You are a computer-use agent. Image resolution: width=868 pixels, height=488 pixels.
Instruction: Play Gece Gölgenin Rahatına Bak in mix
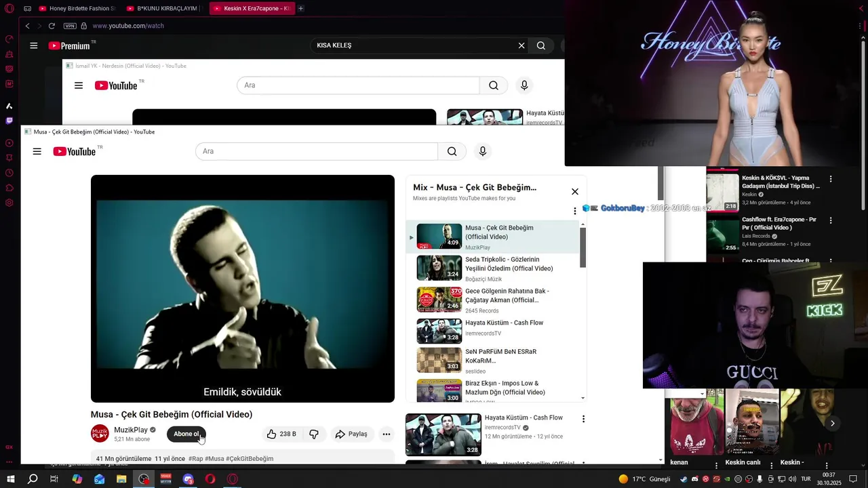click(x=494, y=300)
